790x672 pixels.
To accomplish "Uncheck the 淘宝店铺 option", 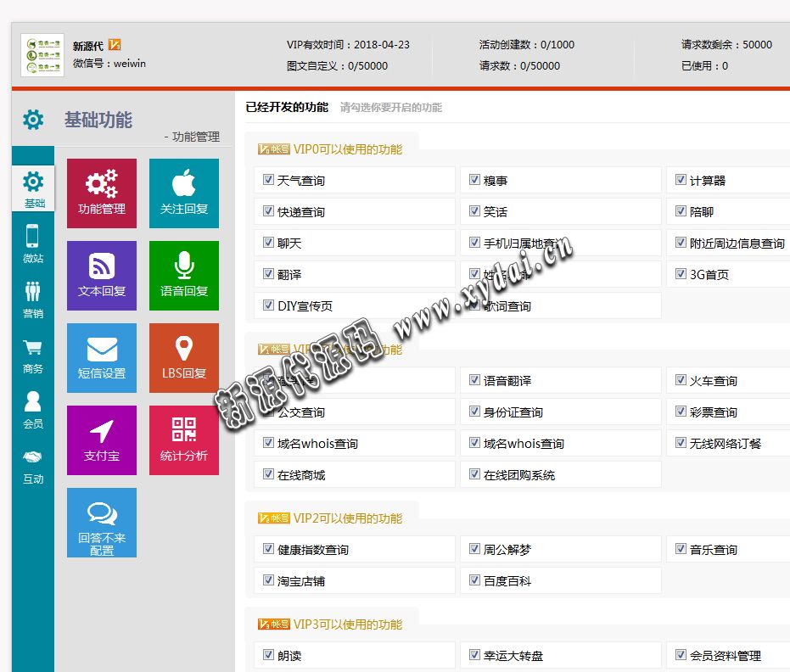I will click(x=268, y=580).
